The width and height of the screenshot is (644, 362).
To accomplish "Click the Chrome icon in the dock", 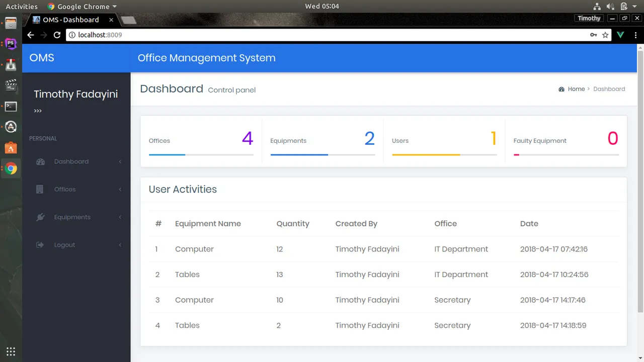I will point(11,169).
